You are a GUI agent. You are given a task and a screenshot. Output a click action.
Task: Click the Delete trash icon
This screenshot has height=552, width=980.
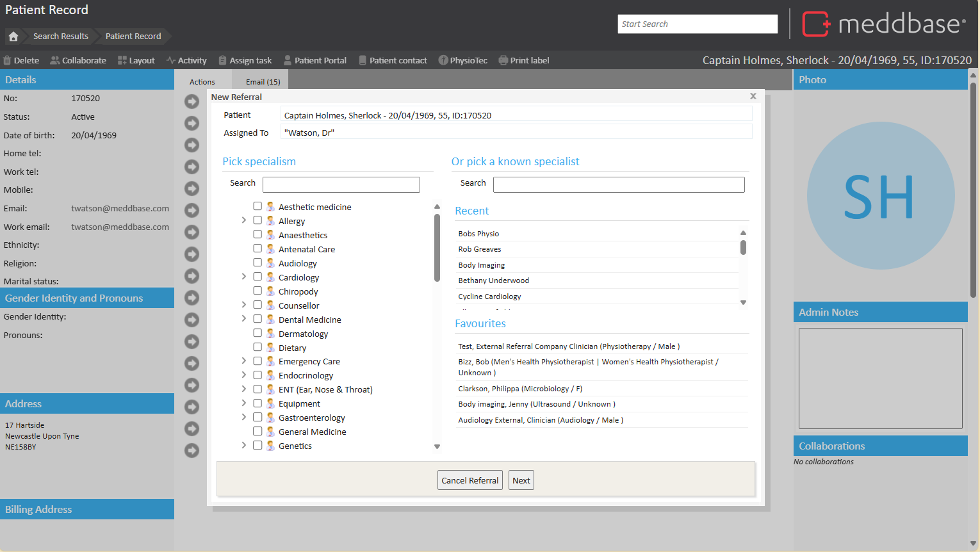click(8, 61)
